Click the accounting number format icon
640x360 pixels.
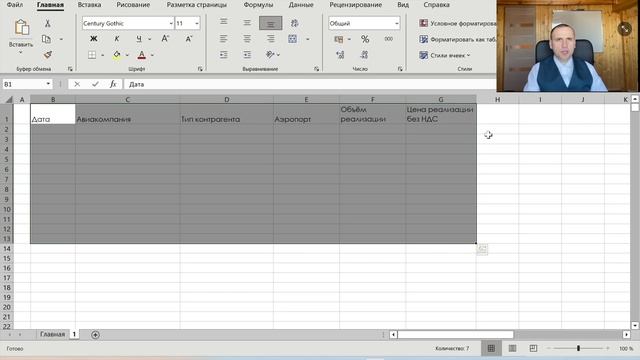click(338, 39)
